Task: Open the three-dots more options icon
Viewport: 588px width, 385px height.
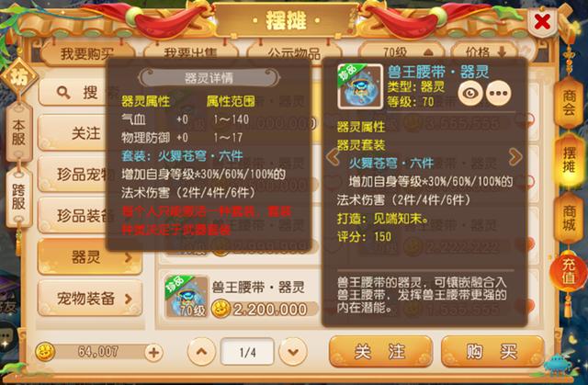Action: tap(499, 93)
